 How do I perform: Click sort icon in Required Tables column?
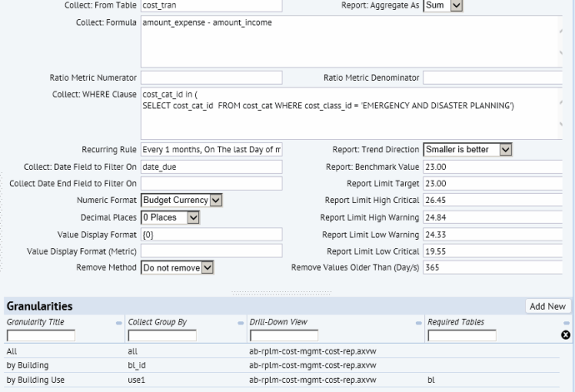566,323
